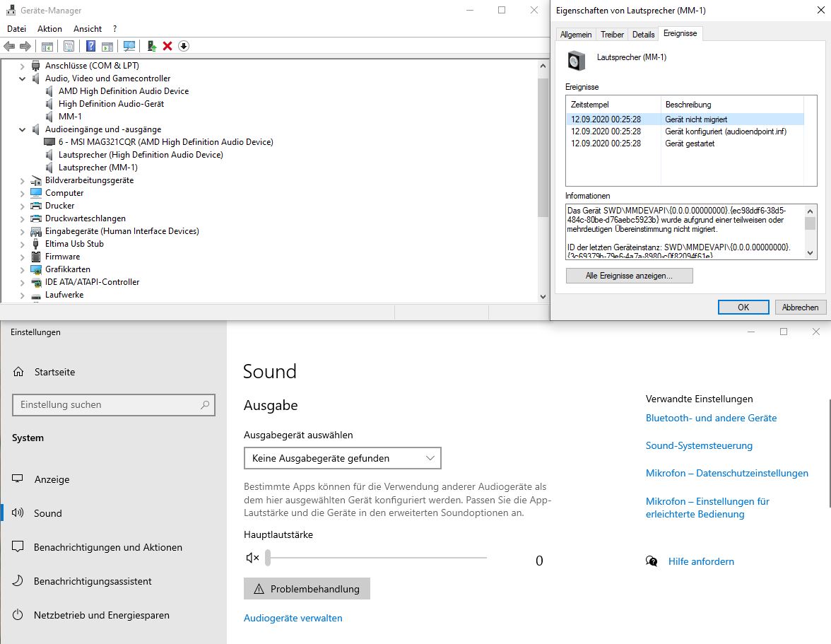Click OK in the properties dialog
Image resolution: width=831 pixels, height=644 pixels.
[x=743, y=308]
